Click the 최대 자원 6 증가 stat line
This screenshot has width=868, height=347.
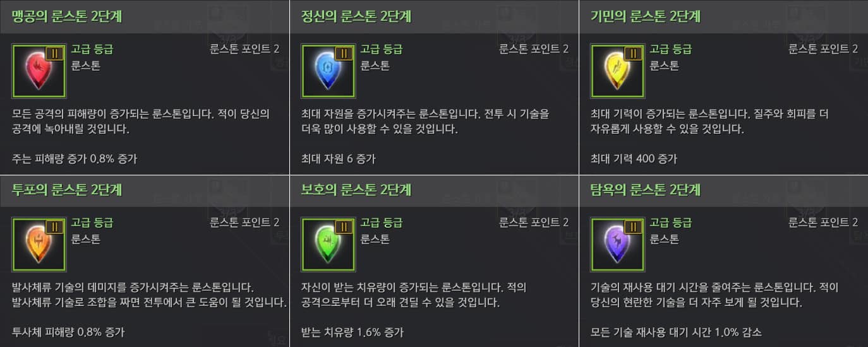click(339, 158)
